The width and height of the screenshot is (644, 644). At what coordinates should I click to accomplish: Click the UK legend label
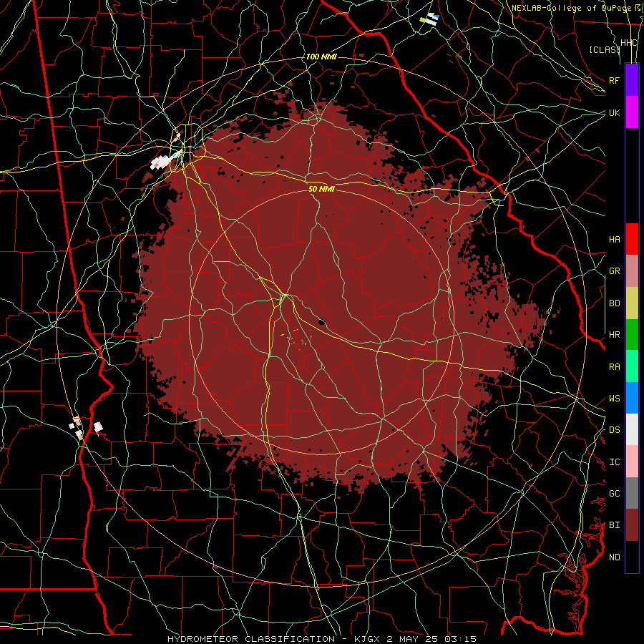click(615, 112)
